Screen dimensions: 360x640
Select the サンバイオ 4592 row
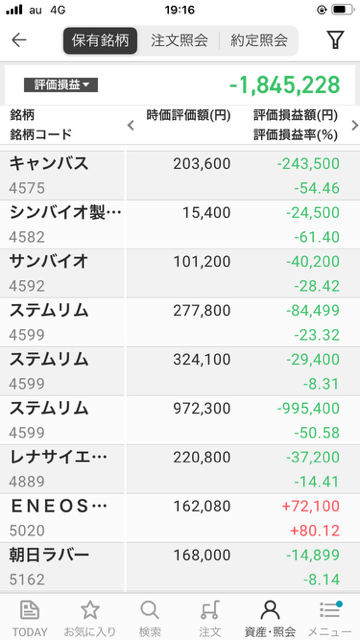tap(180, 273)
